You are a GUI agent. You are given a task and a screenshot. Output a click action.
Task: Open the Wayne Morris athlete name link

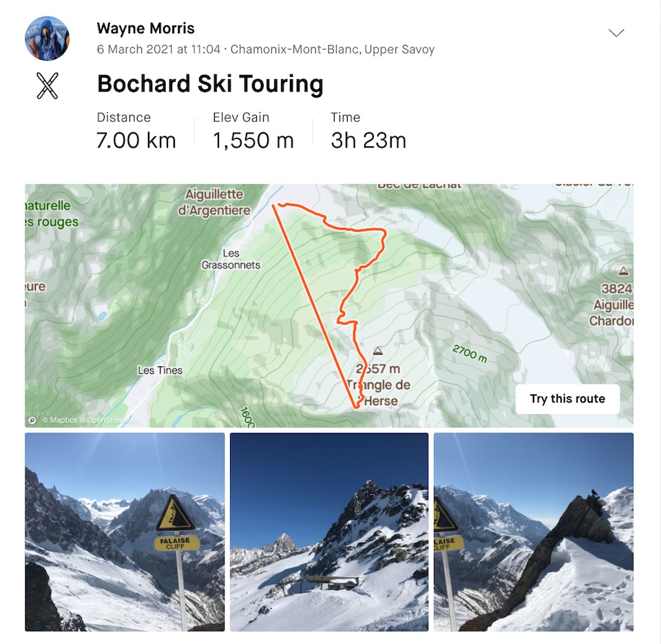[x=145, y=28]
